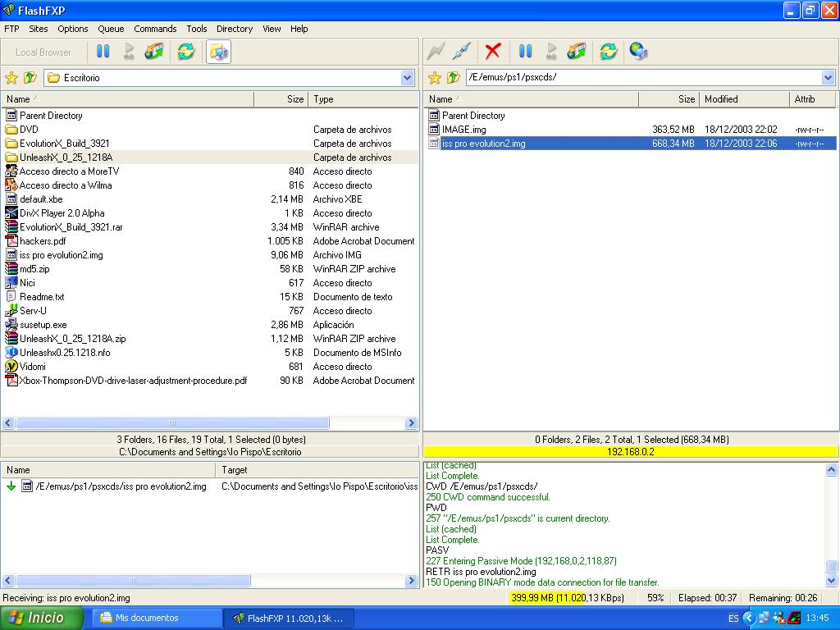Click the local pane up-folder icon
The height and width of the screenshot is (630, 840).
30,78
